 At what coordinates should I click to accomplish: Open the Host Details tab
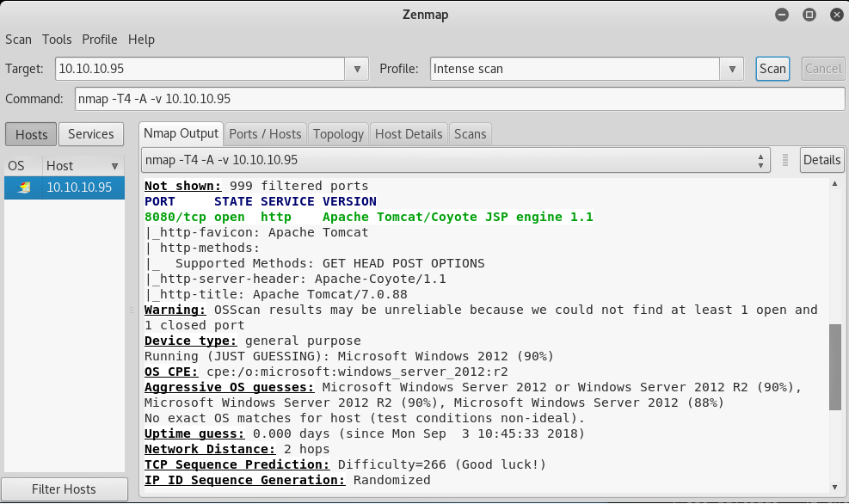pos(409,133)
